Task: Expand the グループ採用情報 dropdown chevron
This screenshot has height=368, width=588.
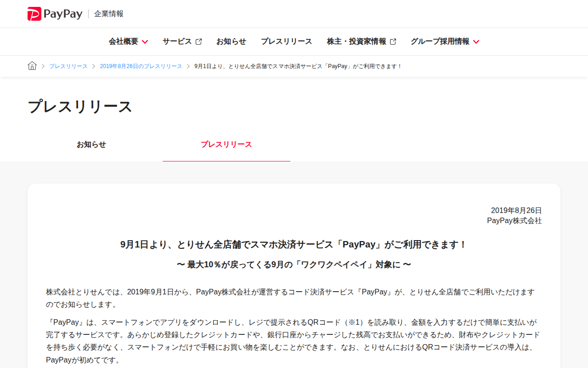Action: pos(476,42)
